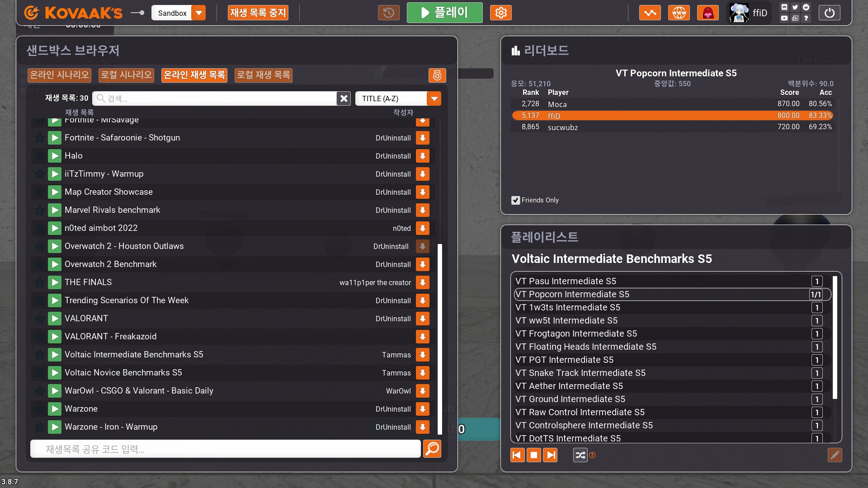Open the web globe icon
Screen dimensions: 868x488
[679, 13]
